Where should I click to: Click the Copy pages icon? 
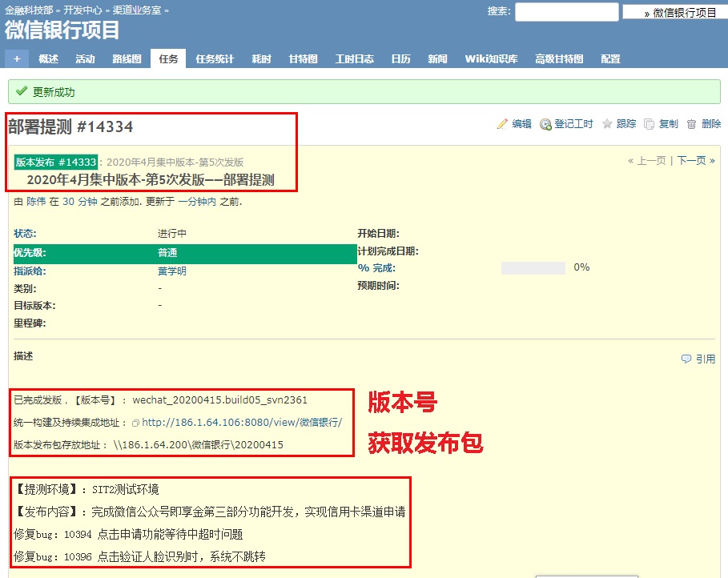click(649, 124)
